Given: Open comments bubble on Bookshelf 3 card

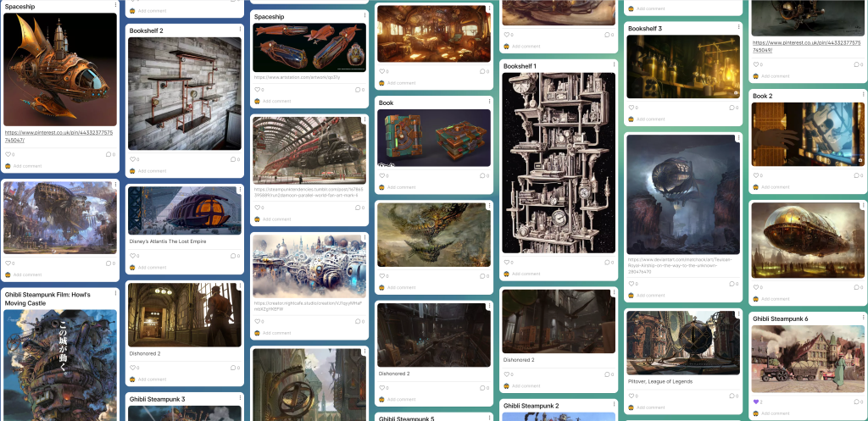Looking at the screenshot, I should pyautogui.click(x=732, y=108).
